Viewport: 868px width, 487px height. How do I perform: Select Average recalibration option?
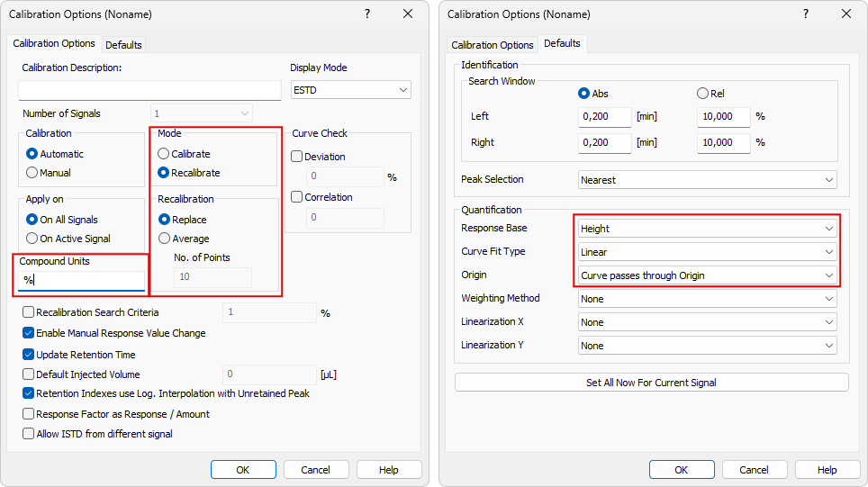click(x=164, y=239)
